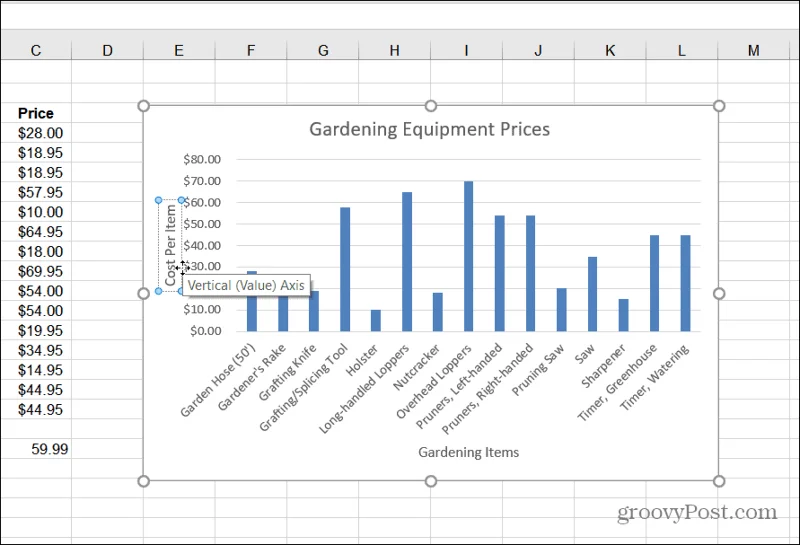Image resolution: width=800 pixels, height=545 pixels.
Task: Select column L header
Action: pyautogui.click(x=682, y=50)
